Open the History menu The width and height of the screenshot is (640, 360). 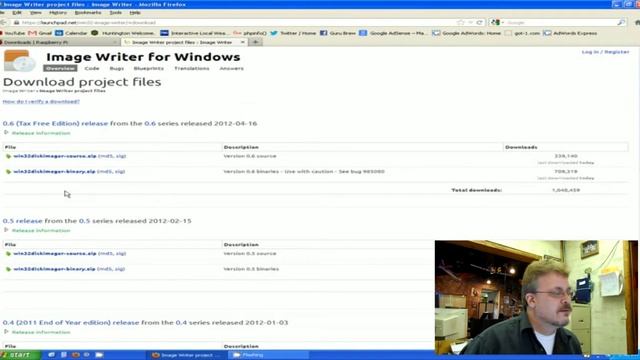(58, 13)
